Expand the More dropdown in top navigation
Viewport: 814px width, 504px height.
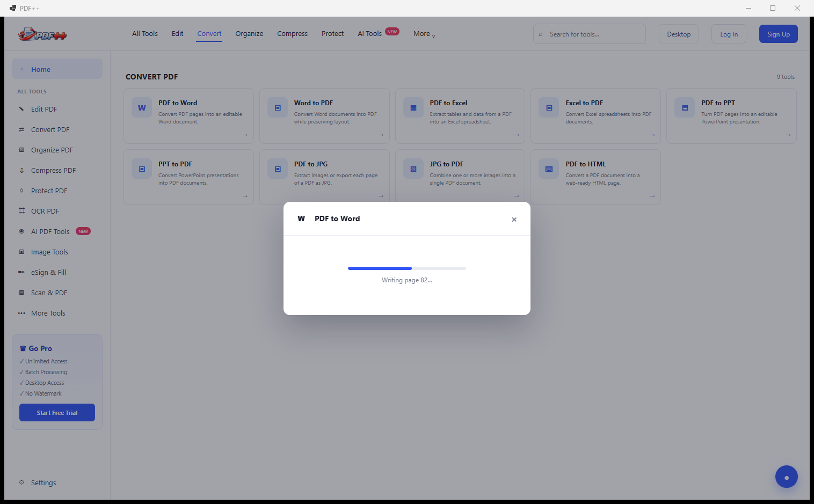coord(424,34)
